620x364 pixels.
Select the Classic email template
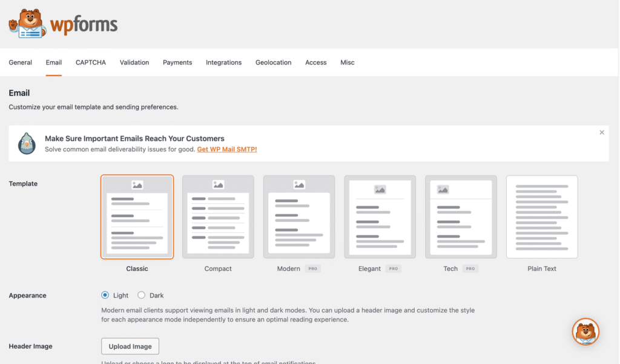tap(137, 217)
